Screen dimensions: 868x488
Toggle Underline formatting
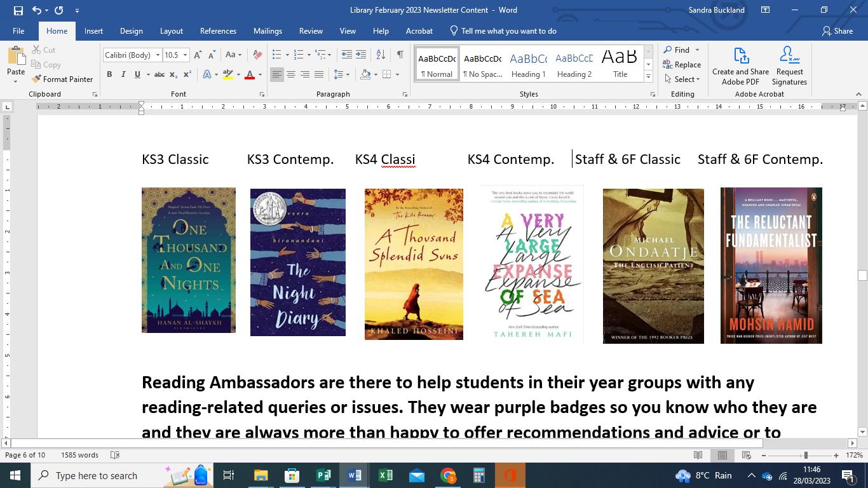[137, 74]
